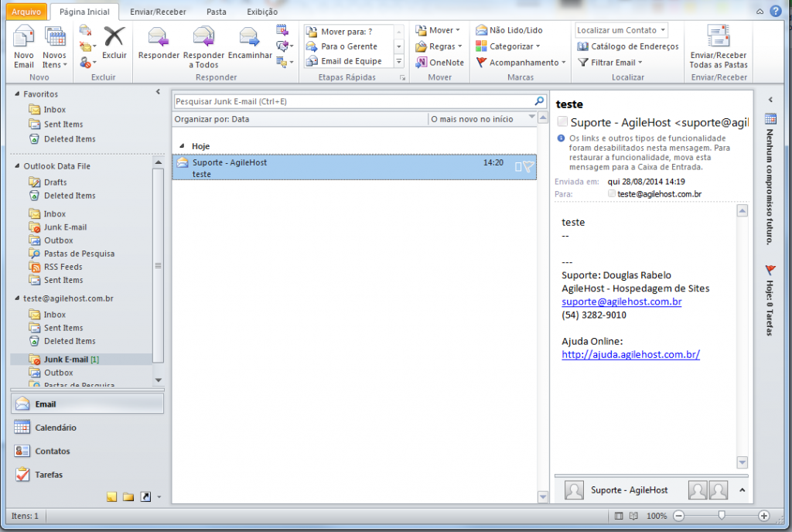792x532 pixels.
Task: Open the http://ajuda.agilehost.com.br/ link
Action: (x=630, y=354)
